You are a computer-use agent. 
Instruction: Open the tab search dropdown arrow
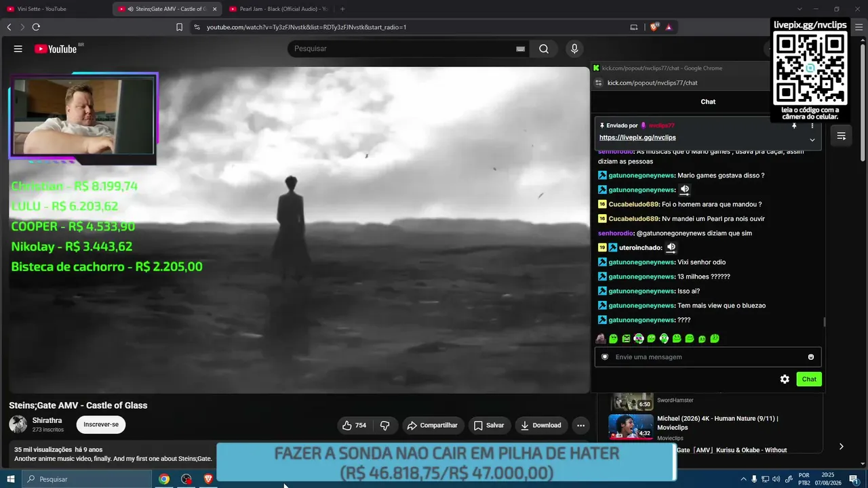800,9
